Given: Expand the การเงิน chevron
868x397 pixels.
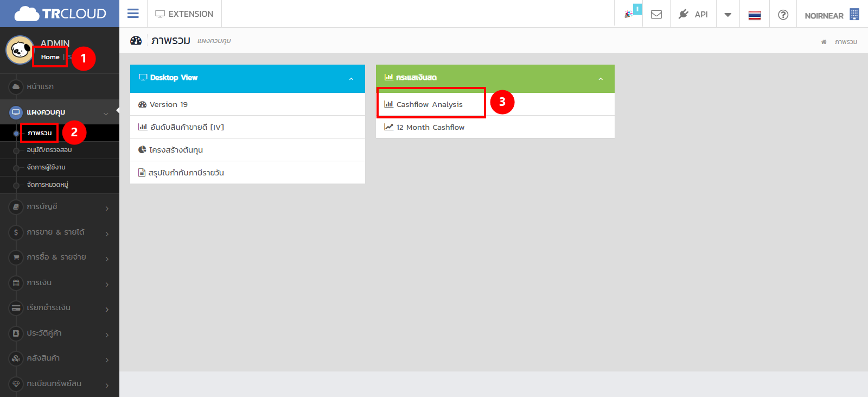Looking at the screenshot, I should (x=107, y=284).
